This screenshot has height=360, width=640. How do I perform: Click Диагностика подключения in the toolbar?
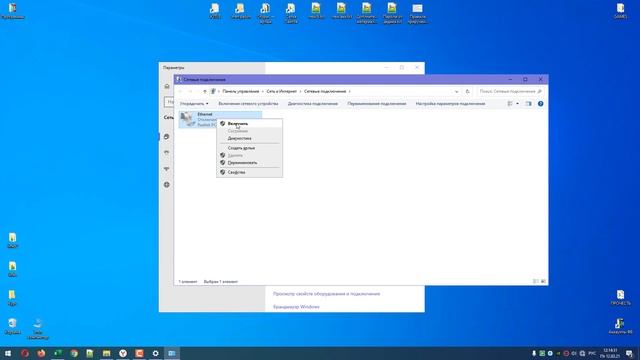(x=313, y=104)
